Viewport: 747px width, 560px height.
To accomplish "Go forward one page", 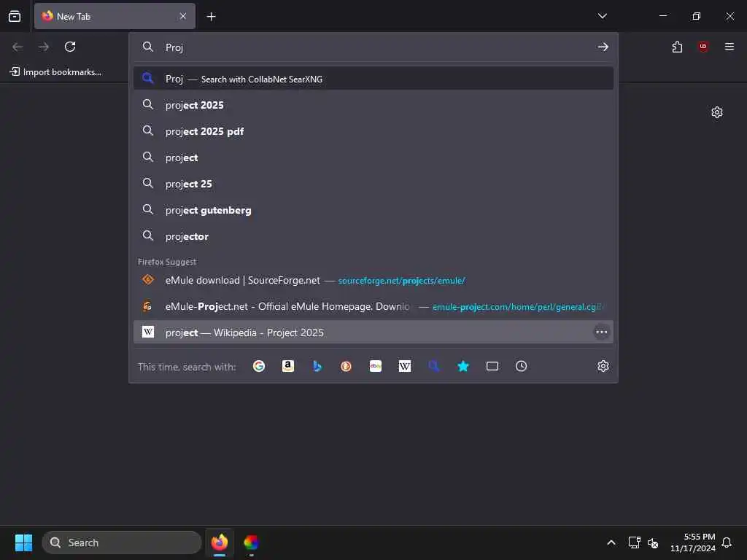I will pyautogui.click(x=44, y=47).
